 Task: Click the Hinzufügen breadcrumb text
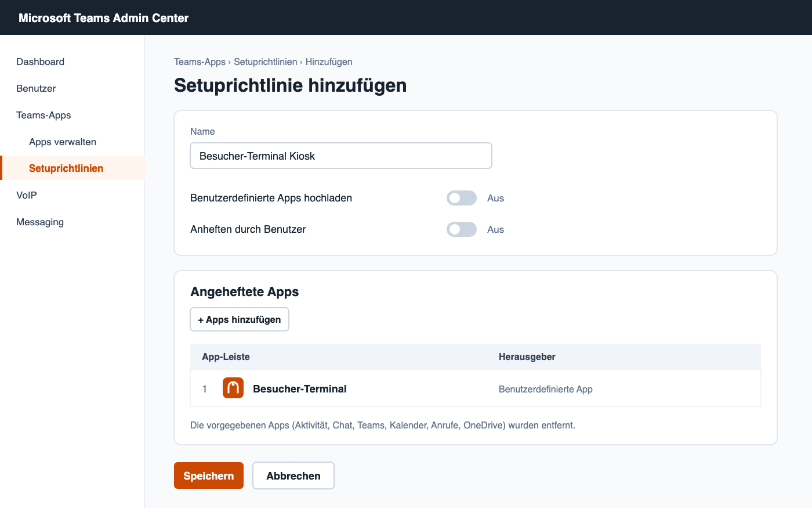tap(329, 62)
